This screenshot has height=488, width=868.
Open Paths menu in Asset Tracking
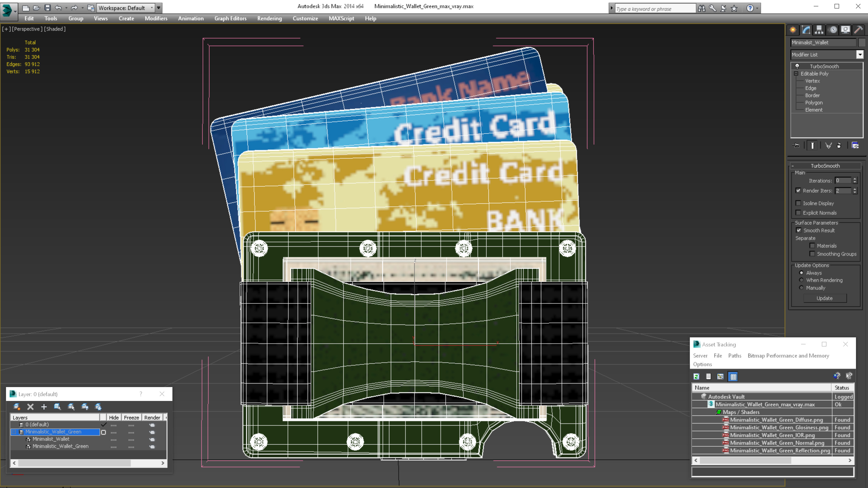(x=734, y=356)
